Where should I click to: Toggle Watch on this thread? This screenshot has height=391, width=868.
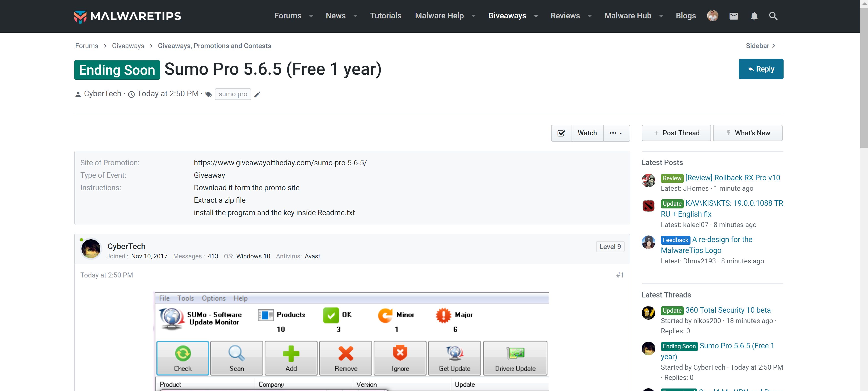[587, 133]
